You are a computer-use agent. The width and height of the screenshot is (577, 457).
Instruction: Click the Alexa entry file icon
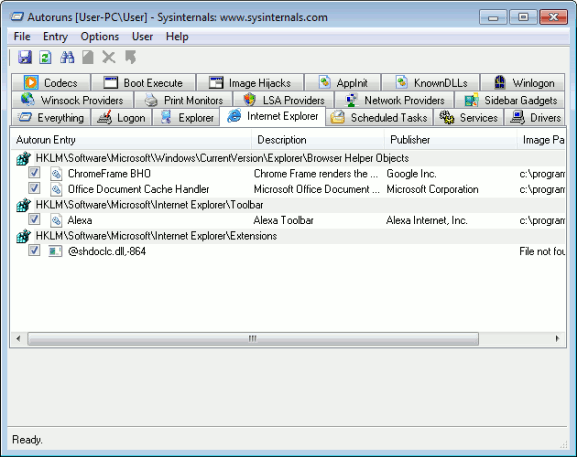point(56,220)
